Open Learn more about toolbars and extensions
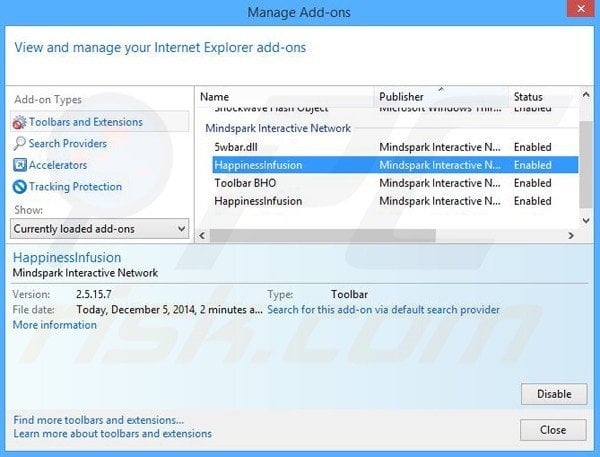Image resolution: width=600 pixels, height=457 pixels. [112, 434]
